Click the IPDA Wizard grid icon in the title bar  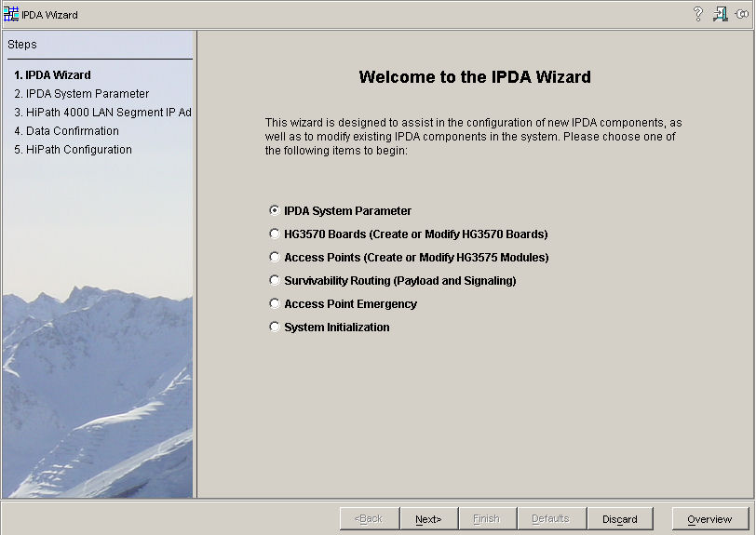pos(10,14)
